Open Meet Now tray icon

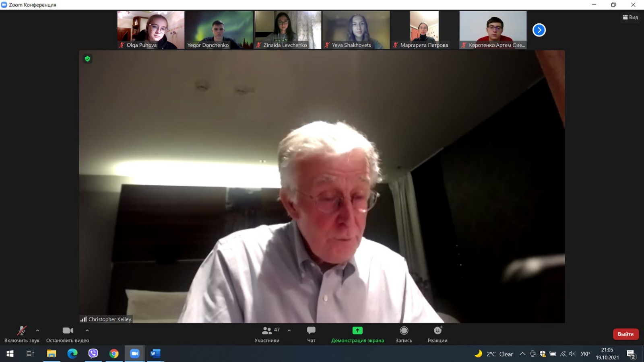click(533, 354)
